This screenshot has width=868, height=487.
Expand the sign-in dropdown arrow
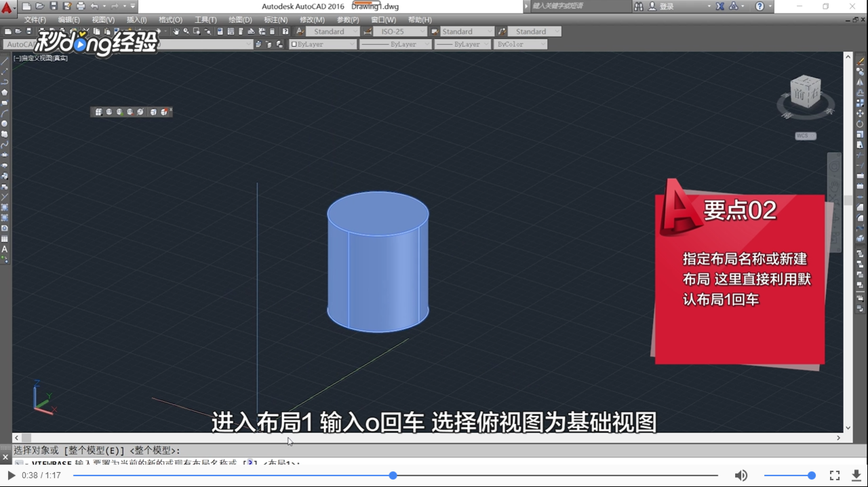click(709, 6)
